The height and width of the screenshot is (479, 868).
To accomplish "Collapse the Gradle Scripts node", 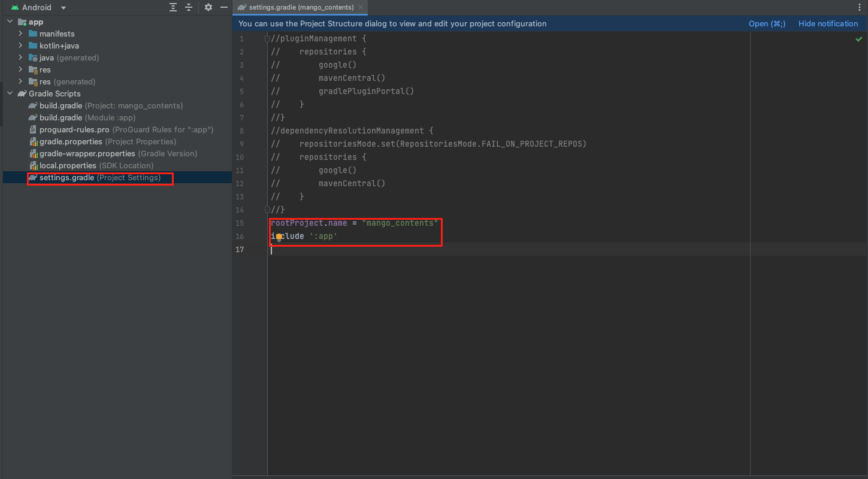I will click(10, 93).
